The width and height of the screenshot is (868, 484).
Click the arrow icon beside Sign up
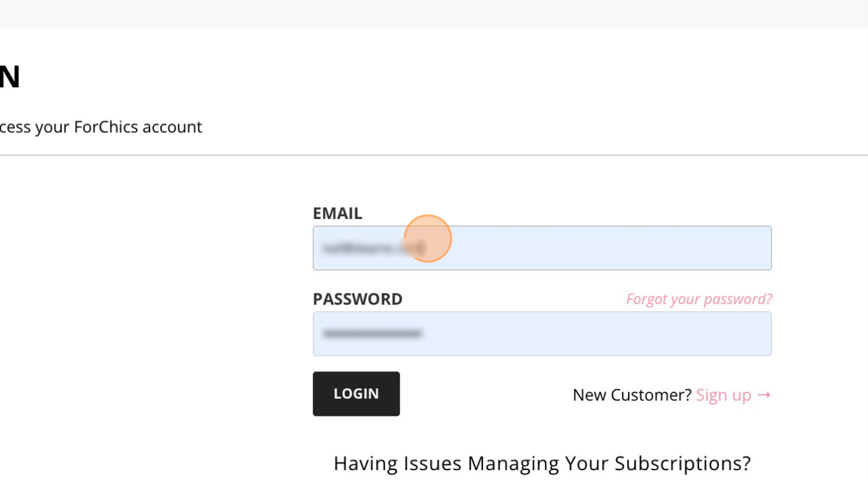pyautogui.click(x=764, y=395)
